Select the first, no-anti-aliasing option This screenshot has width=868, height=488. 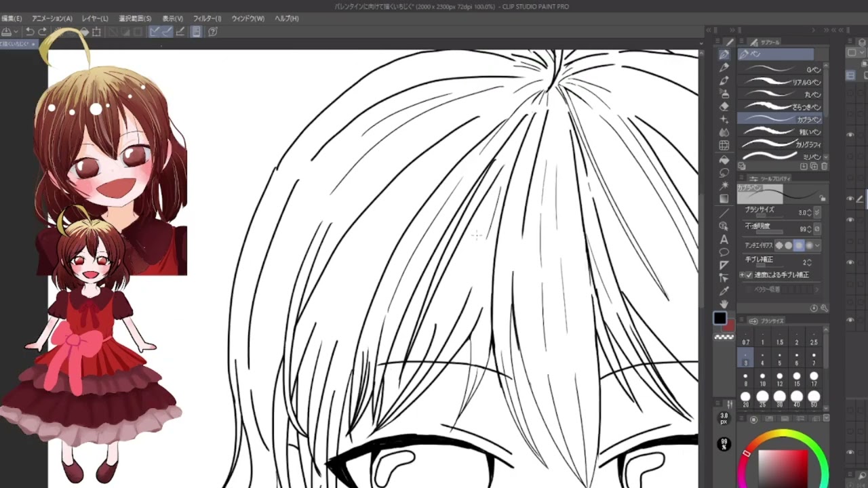[x=779, y=244]
